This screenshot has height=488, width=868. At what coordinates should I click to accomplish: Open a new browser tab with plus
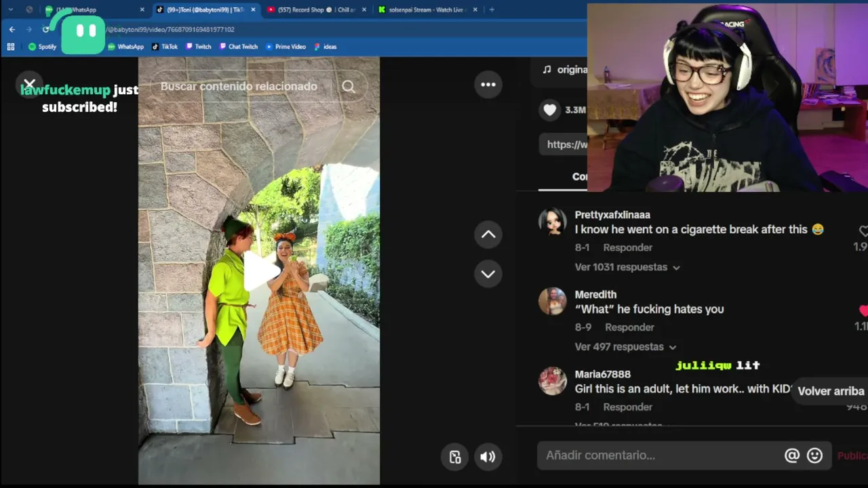492,9
